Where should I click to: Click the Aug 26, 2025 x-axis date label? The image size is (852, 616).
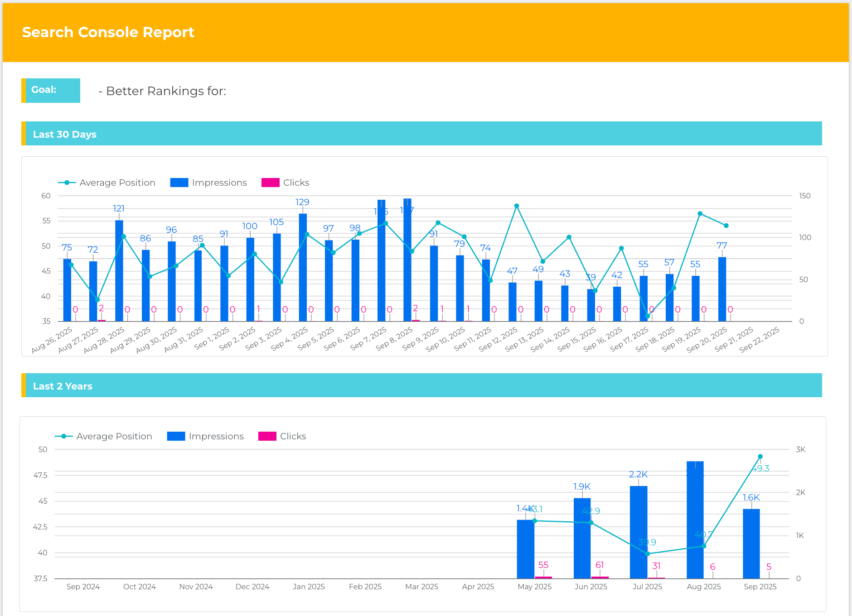click(53, 340)
